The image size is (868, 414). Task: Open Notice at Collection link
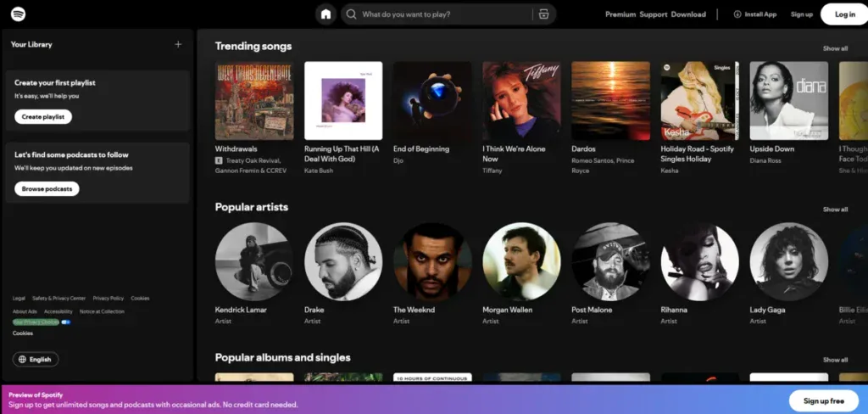coord(102,311)
